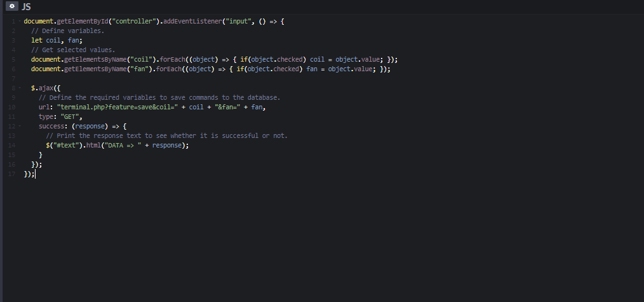Click the "GET" type value

click(x=72, y=117)
